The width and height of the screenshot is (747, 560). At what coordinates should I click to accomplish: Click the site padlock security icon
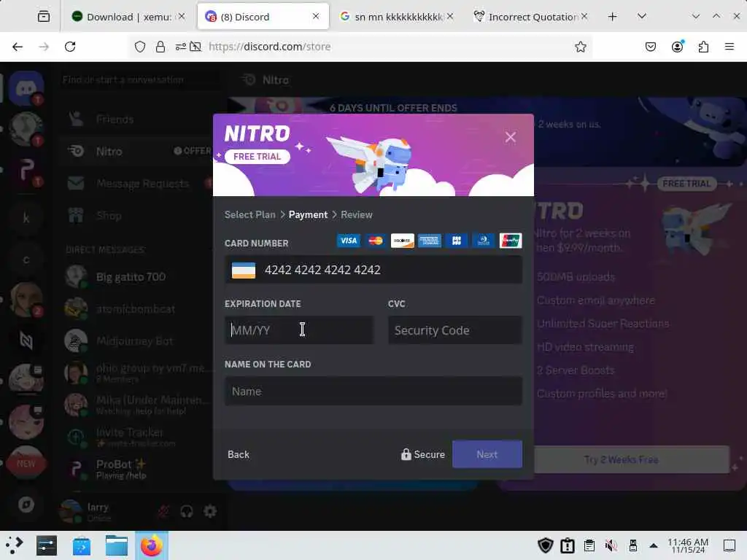[160, 47]
